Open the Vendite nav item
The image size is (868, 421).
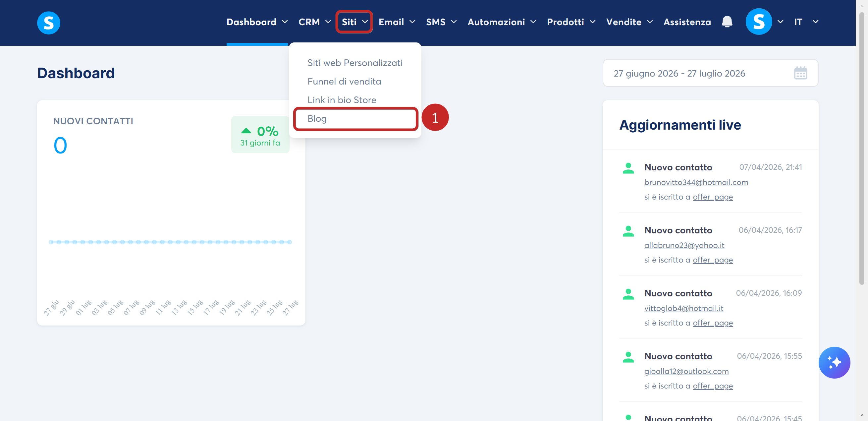click(x=624, y=22)
